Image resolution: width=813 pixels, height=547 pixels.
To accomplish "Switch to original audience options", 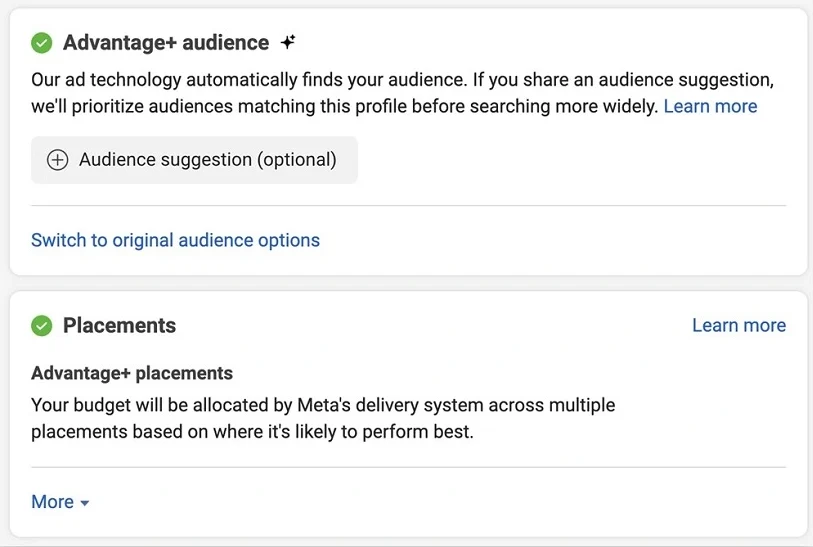I will [x=175, y=240].
